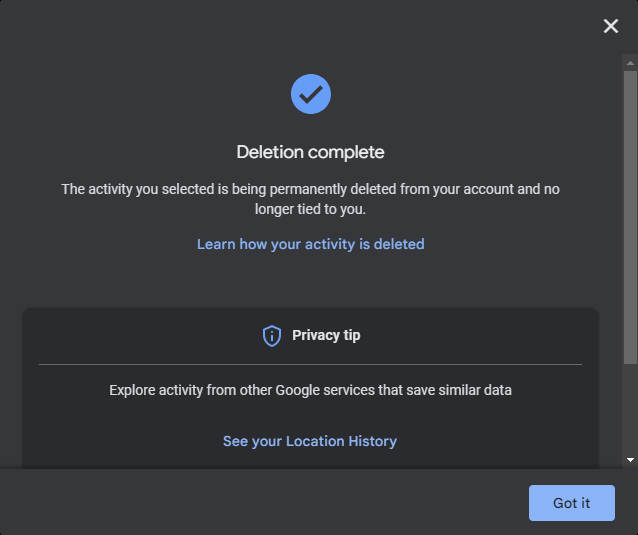
Task: Click the 'Privacy tip' title text
Action: [x=326, y=335]
